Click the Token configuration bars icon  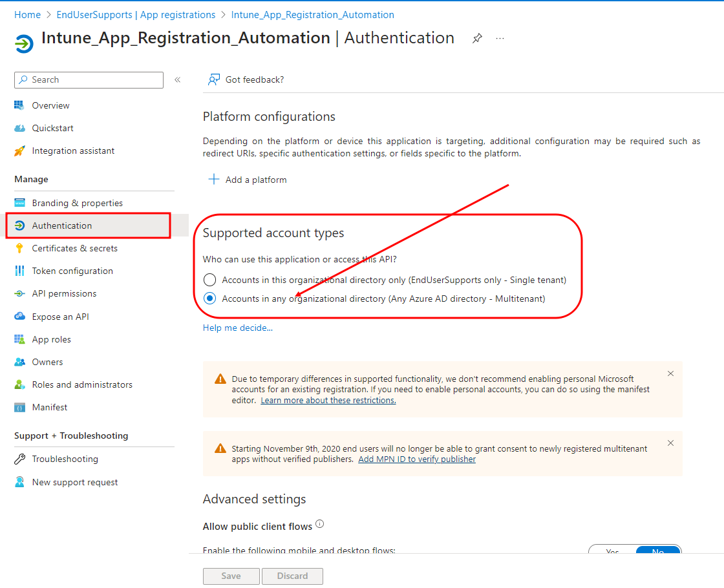pyautogui.click(x=19, y=271)
